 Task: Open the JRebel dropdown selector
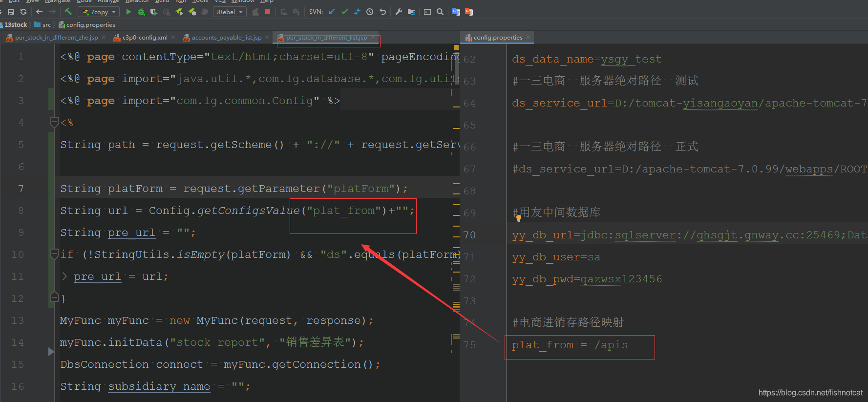click(x=230, y=12)
